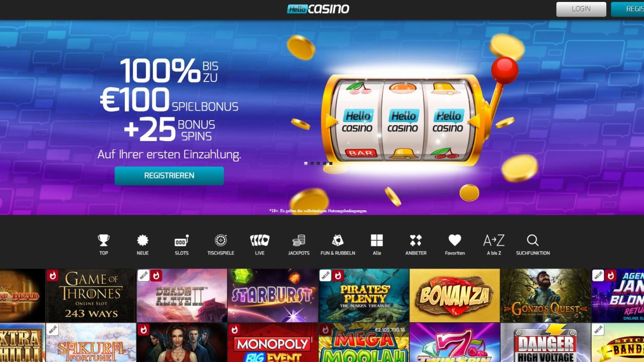Open the TOP games trophy icon
This screenshot has height=362, width=644.
click(x=104, y=240)
